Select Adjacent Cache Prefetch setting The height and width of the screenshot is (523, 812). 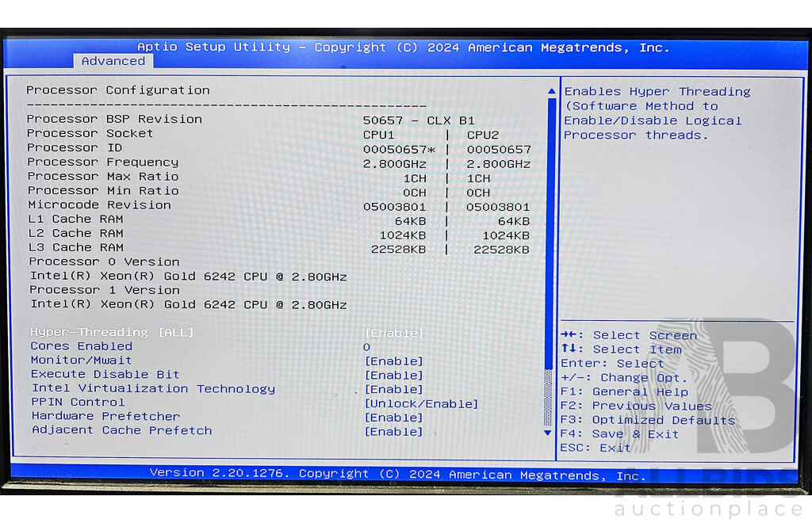(x=122, y=429)
